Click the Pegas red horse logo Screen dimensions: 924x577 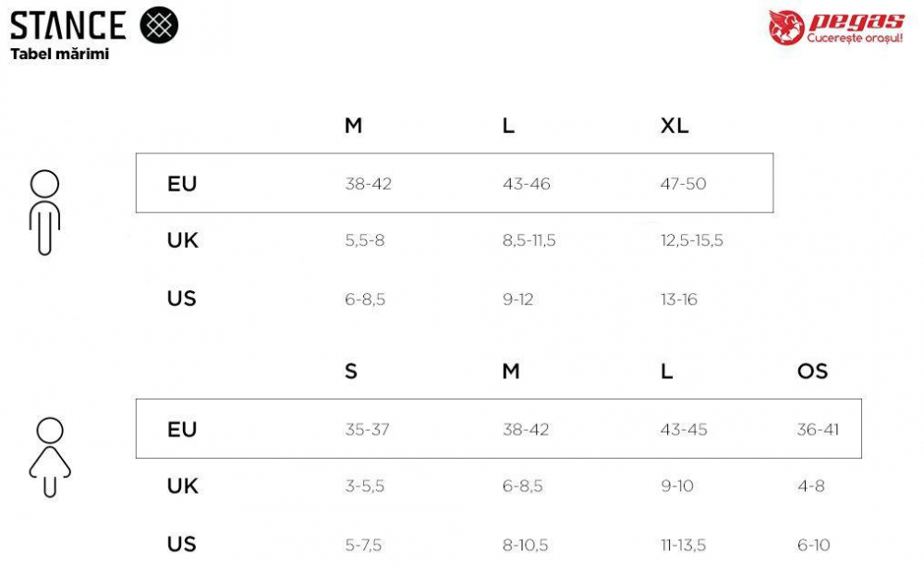coord(785,28)
